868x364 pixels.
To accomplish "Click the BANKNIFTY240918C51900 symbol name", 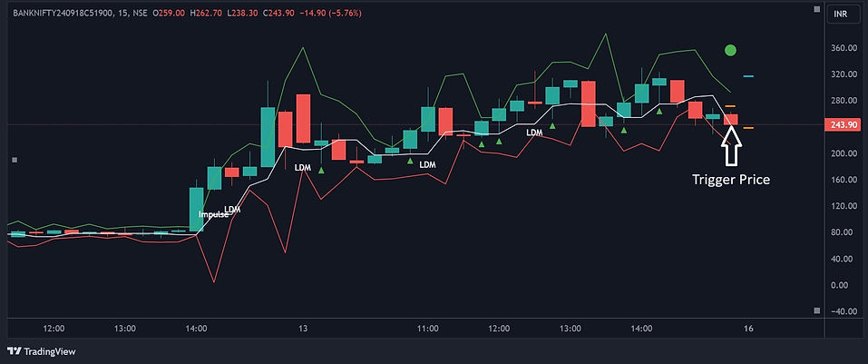I will (x=63, y=12).
